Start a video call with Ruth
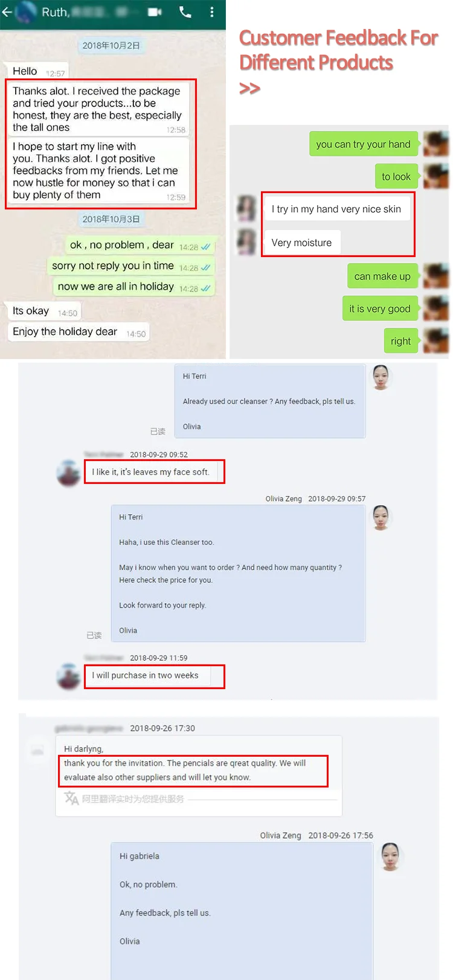The width and height of the screenshot is (453, 980). [155, 11]
